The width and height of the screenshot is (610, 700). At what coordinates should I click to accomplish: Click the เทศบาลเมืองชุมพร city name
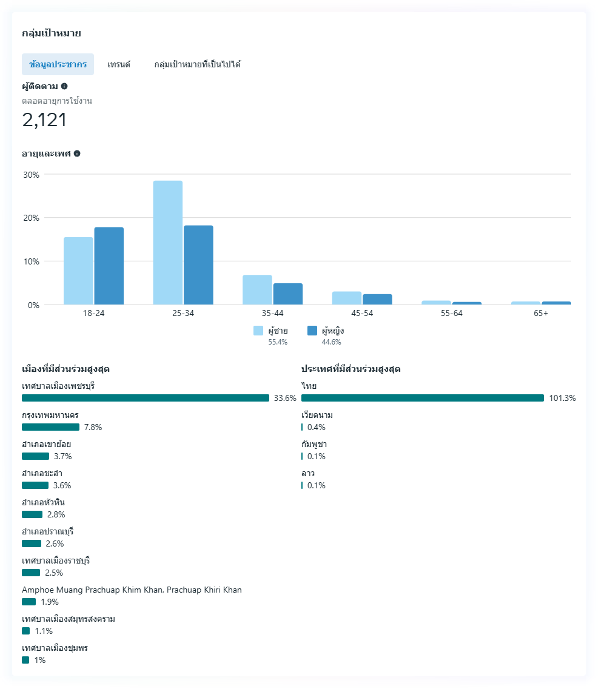[55, 648]
